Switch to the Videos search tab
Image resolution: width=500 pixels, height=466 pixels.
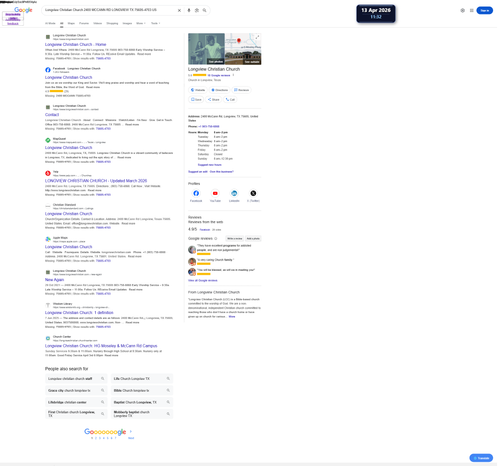click(98, 23)
